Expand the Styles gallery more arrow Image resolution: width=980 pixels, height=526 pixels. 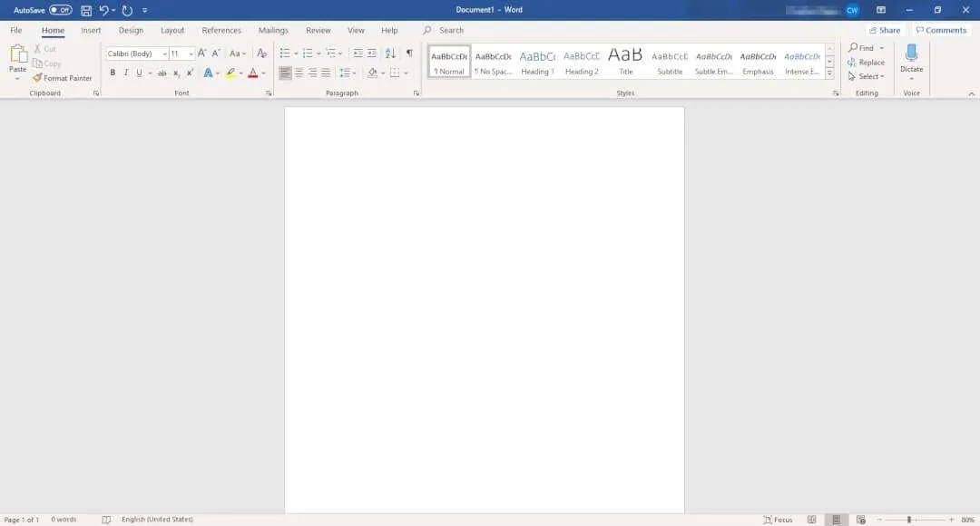click(829, 73)
